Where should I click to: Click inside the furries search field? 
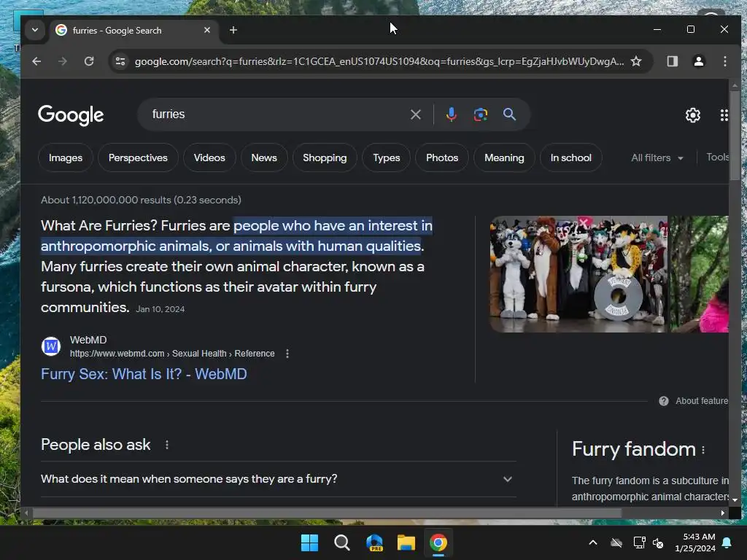(276, 114)
